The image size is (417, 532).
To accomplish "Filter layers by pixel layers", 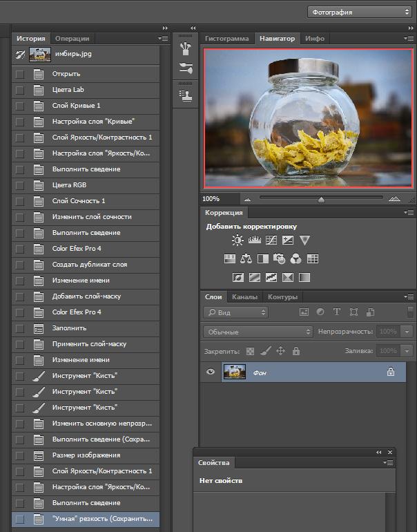I will click(304, 312).
